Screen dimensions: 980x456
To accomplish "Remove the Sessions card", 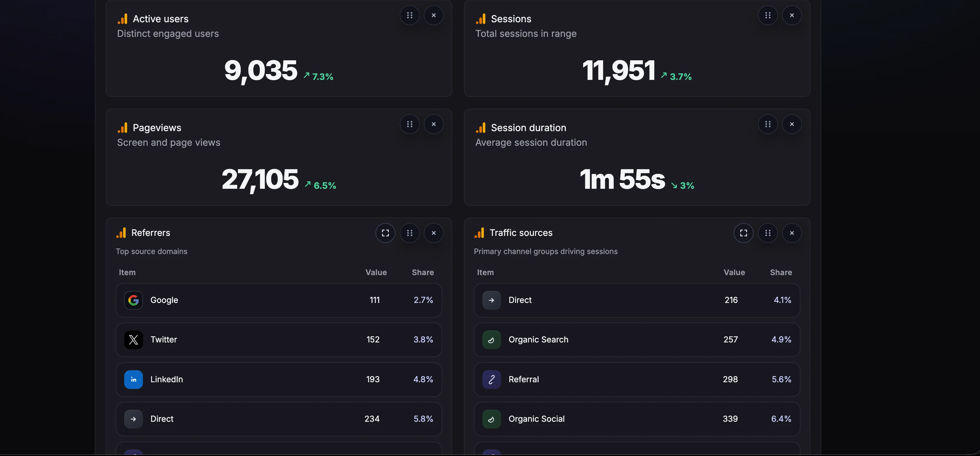I will (792, 15).
